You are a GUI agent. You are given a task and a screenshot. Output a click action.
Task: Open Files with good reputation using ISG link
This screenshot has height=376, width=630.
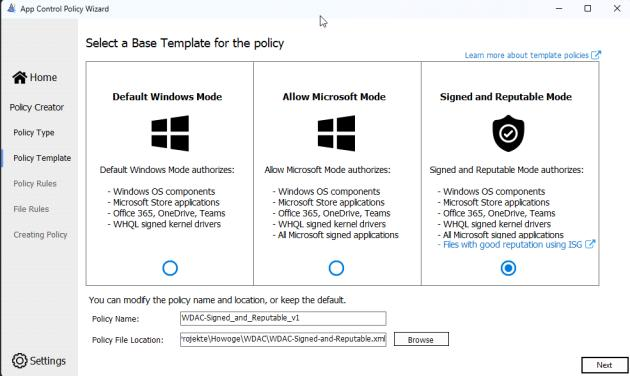click(512, 245)
